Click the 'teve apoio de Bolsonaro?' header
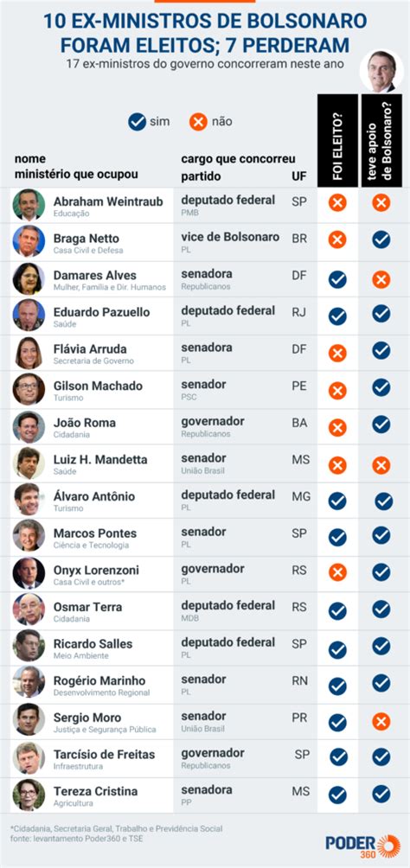 pyautogui.click(x=381, y=141)
